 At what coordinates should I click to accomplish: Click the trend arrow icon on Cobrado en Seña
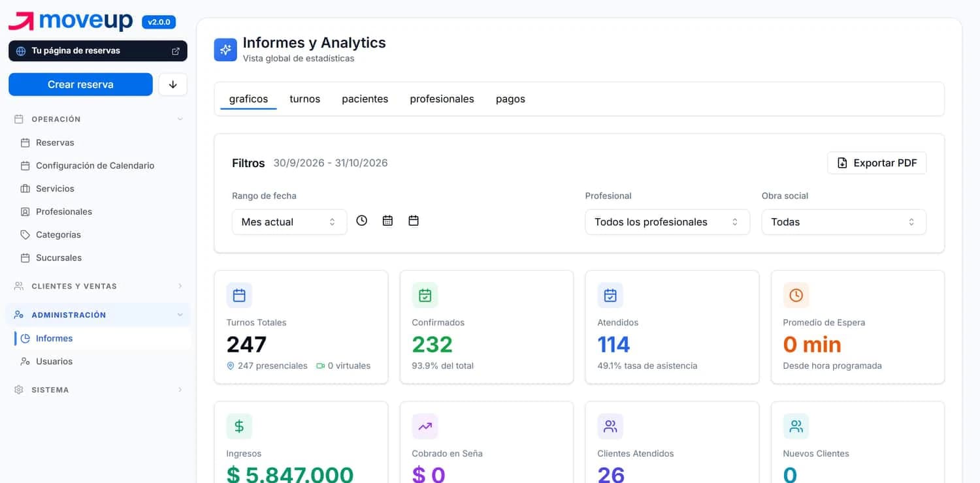(425, 426)
